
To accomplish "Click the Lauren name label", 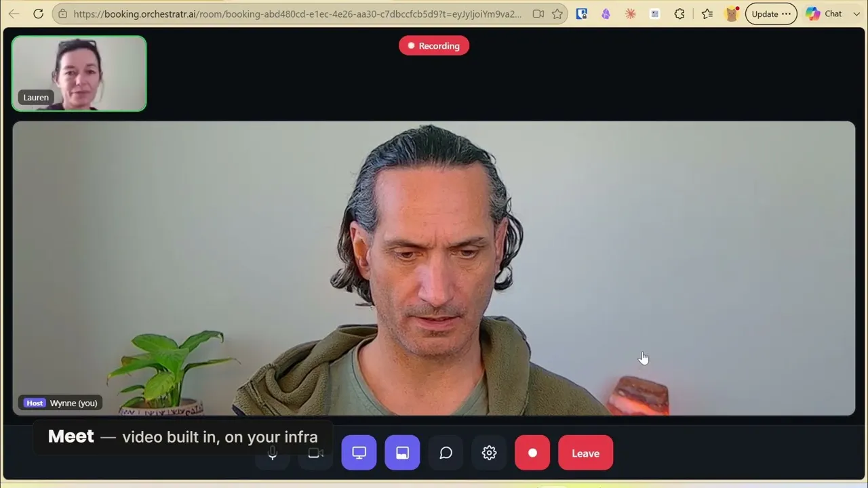I will pyautogui.click(x=36, y=98).
